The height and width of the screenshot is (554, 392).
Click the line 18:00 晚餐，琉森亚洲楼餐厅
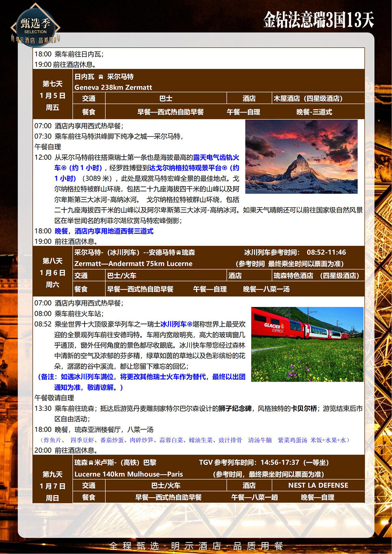pyautogui.click(x=94, y=430)
